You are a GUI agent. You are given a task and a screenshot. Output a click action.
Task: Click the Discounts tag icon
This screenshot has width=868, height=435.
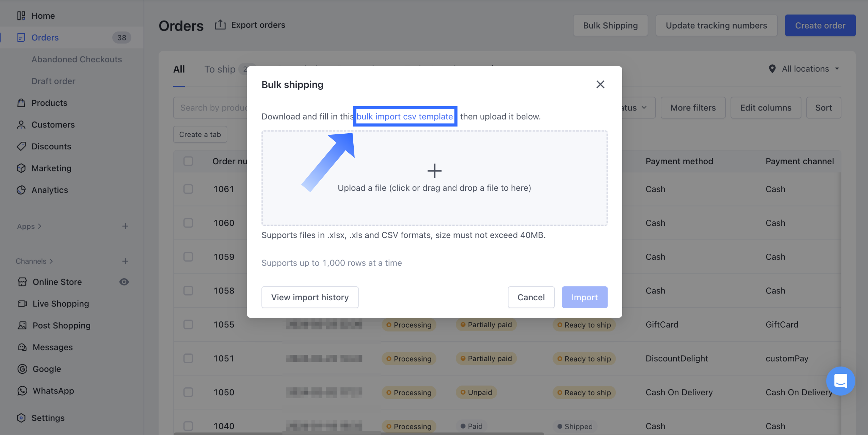tap(21, 146)
